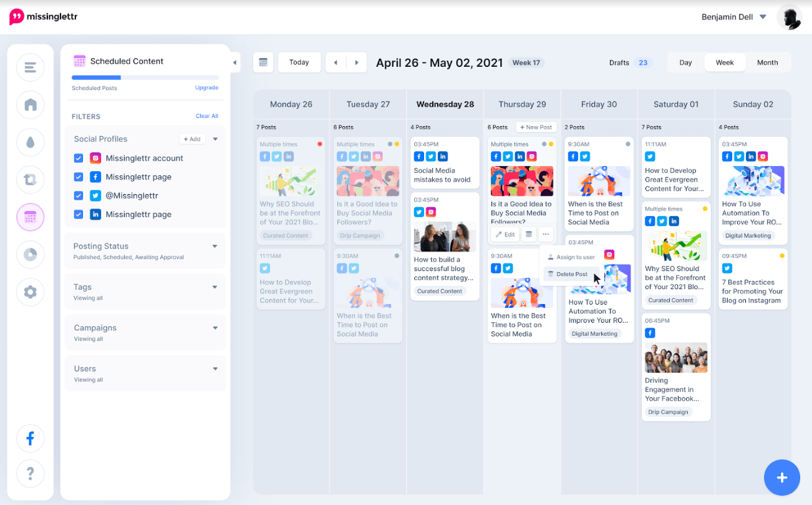The image size is (812, 505).
Task: Click the Missinglettr logo
Action: coord(44,17)
